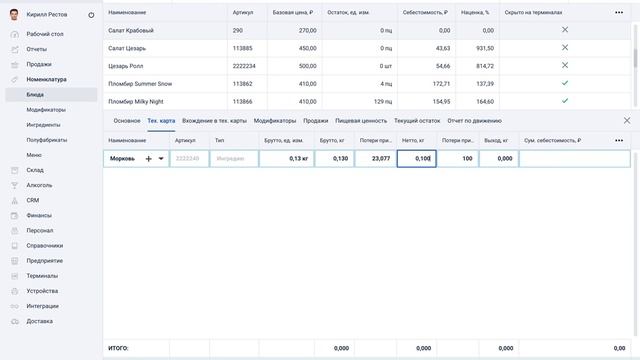Viewport: 640px width, 360px height.
Task: Click the Доставка sidebar icon
Action: click(15, 321)
